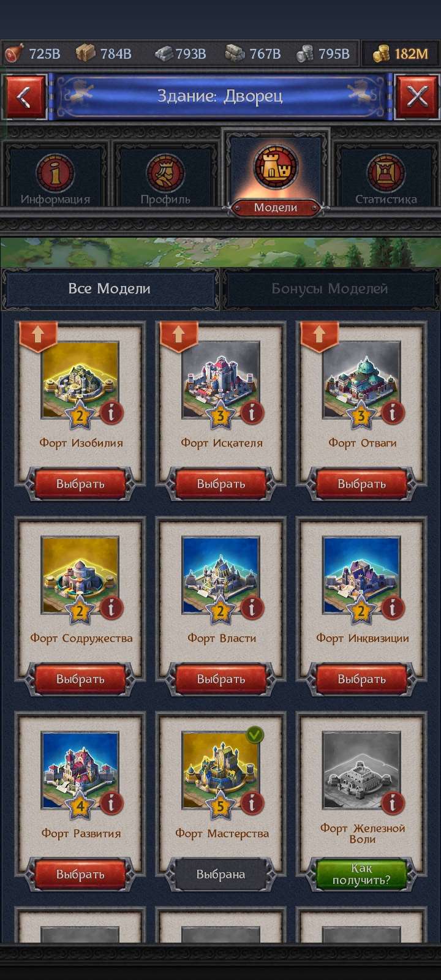Open the gold coins balance

click(x=401, y=54)
